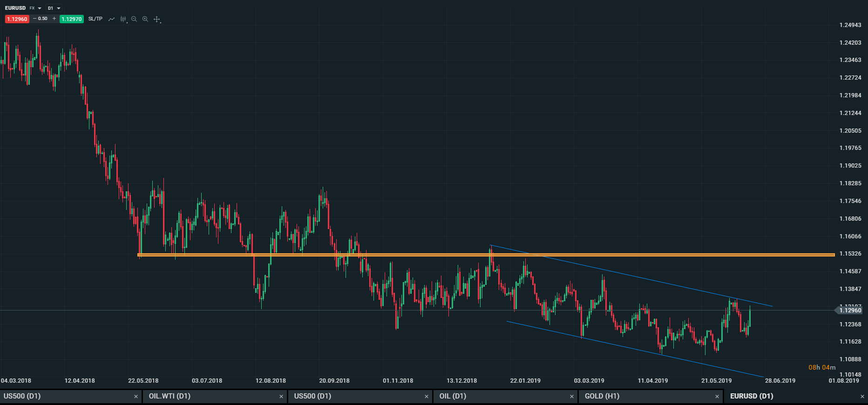Click the 1.24943 price axis label

850,25
